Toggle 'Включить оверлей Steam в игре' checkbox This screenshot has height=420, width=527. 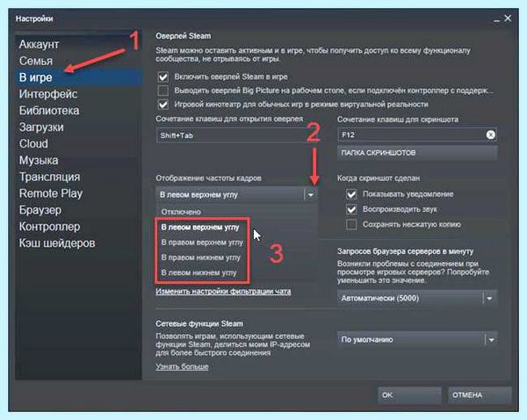click(x=163, y=77)
